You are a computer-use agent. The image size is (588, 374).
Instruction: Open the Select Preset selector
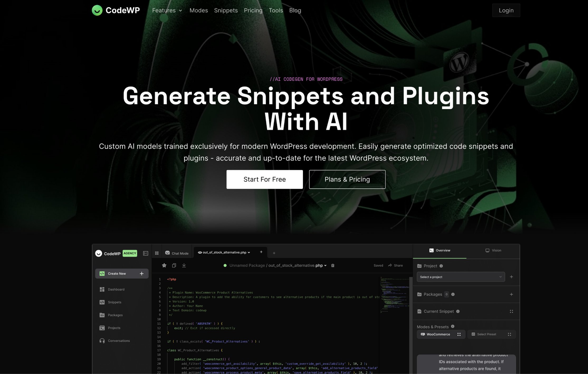(x=491, y=334)
